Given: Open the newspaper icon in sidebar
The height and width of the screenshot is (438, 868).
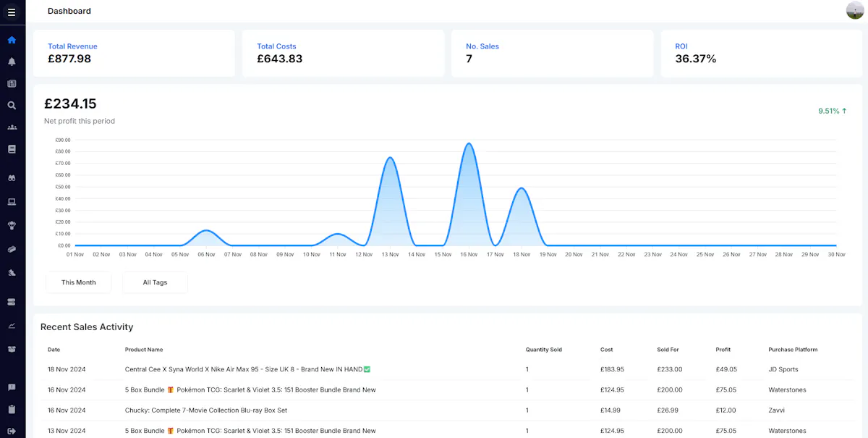Looking at the screenshot, I should [12, 83].
